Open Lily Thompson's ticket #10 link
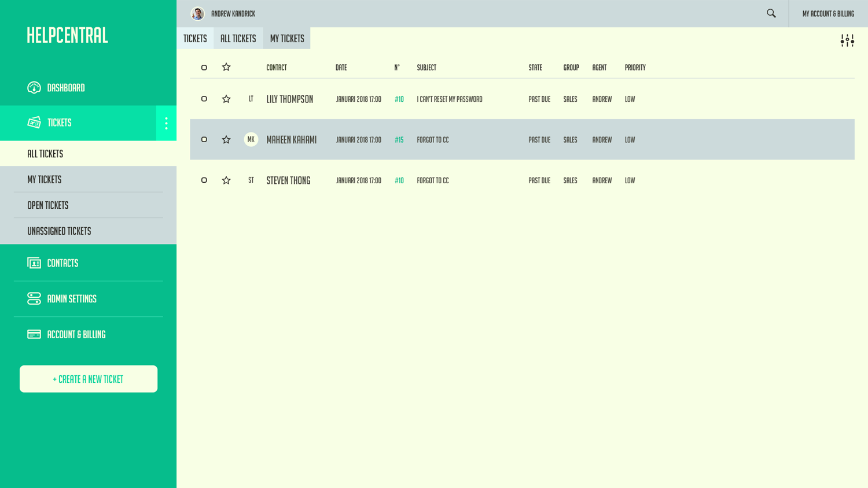Image resolution: width=868 pixels, height=488 pixels. 399,99
